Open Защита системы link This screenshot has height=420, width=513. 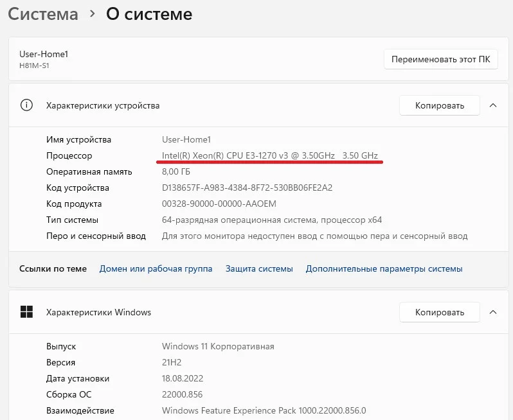click(259, 268)
